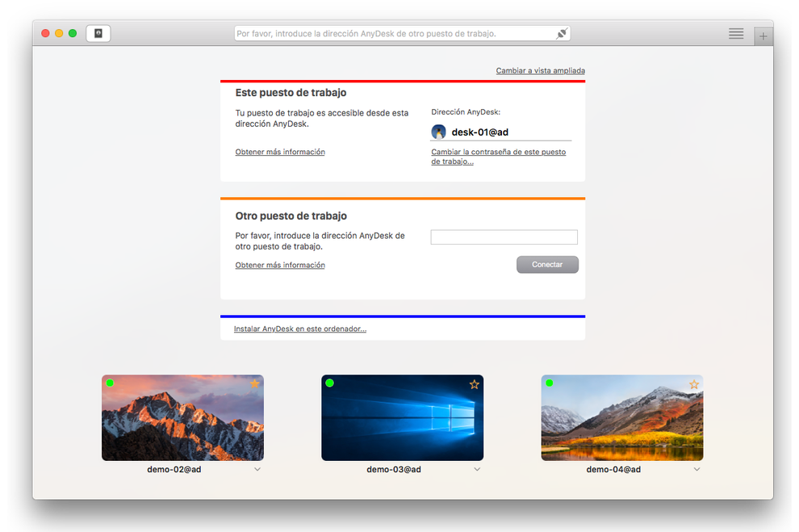799x532 pixels.
Task: Open the hamburger menu
Action: pyautogui.click(x=736, y=34)
